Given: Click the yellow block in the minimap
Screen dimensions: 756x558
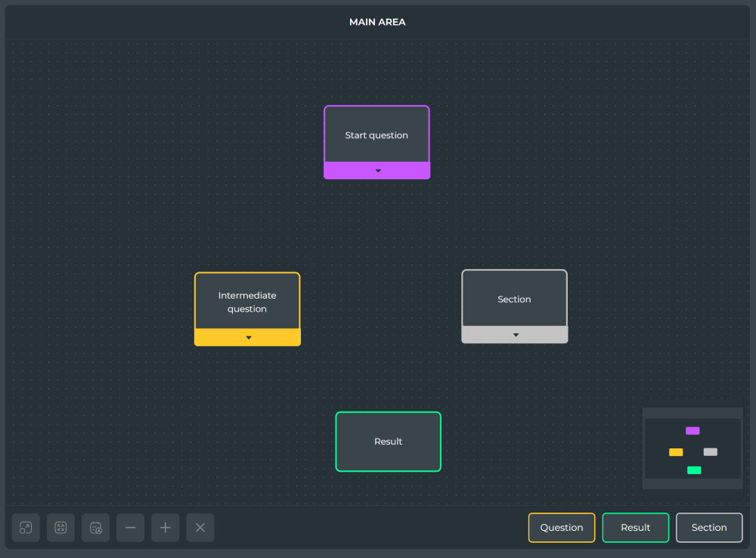Looking at the screenshot, I should [x=676, y=452].
